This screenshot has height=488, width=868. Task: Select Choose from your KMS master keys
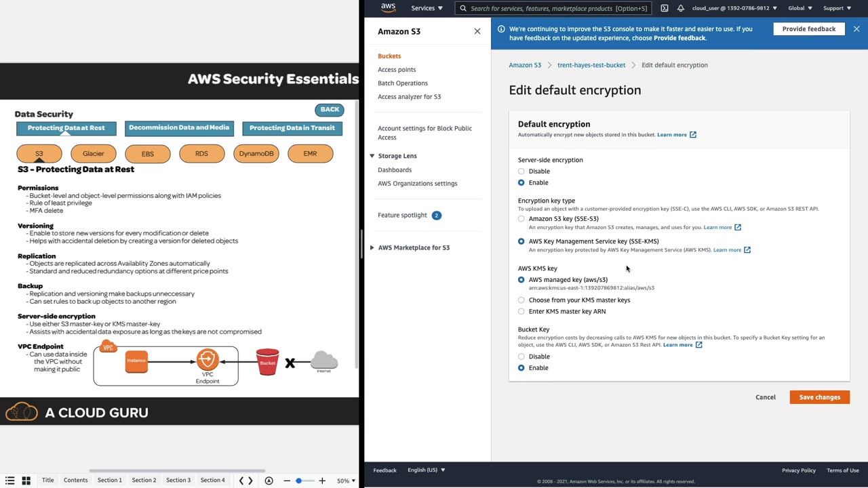point(521,300)
